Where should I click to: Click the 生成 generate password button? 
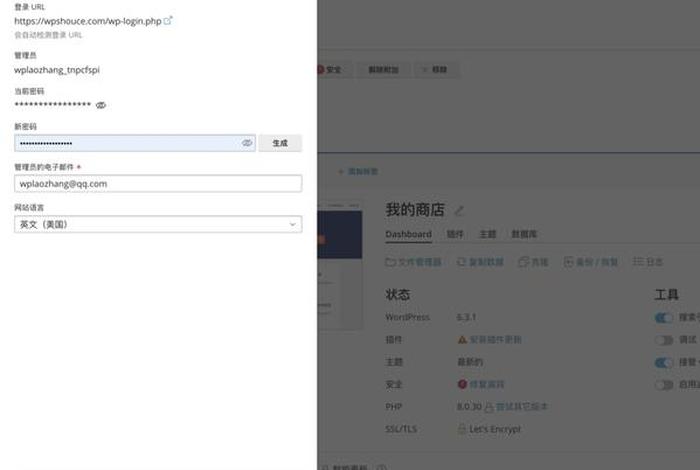click(280, 143)
